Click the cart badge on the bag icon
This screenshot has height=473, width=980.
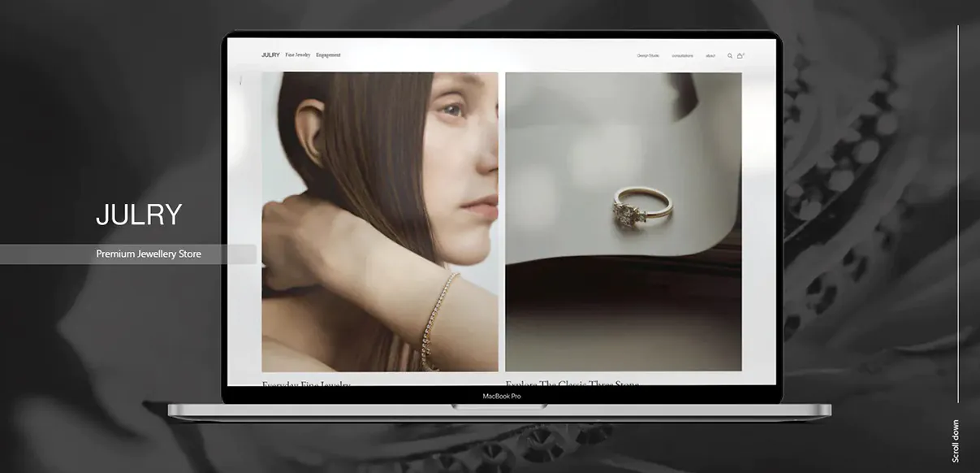743,52
